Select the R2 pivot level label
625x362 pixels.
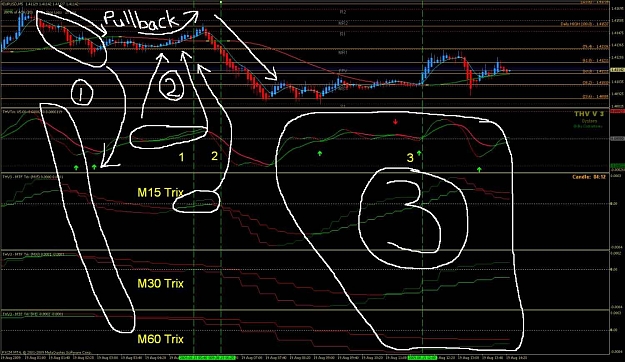[343, 12]
